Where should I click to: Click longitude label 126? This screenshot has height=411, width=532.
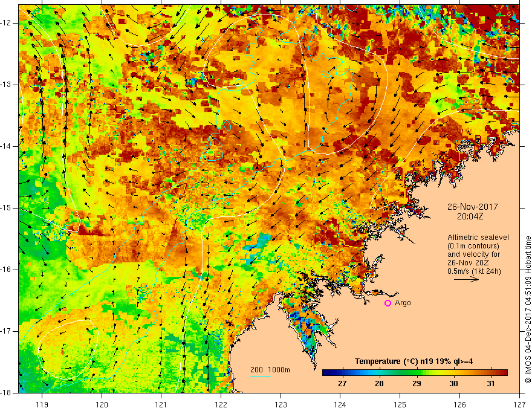(459, 404)
